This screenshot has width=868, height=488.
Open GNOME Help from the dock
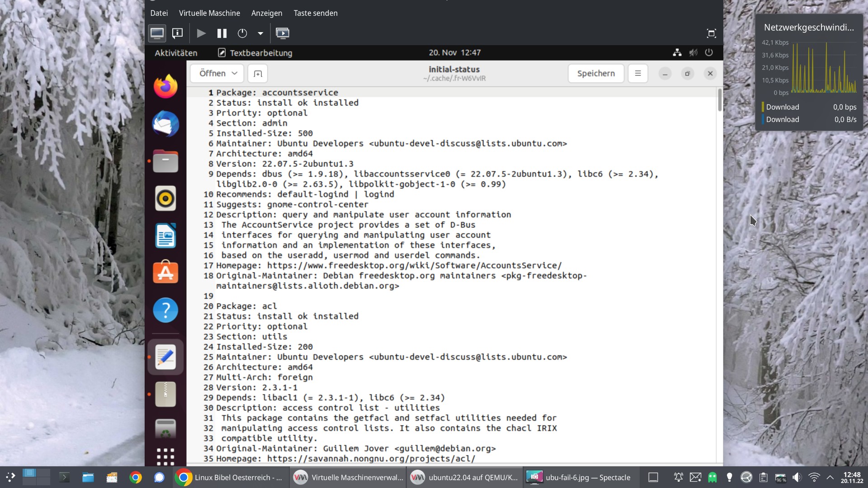165,310
